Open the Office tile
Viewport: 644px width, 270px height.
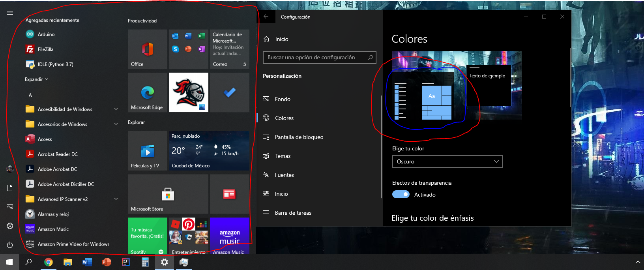click(148, 49)
